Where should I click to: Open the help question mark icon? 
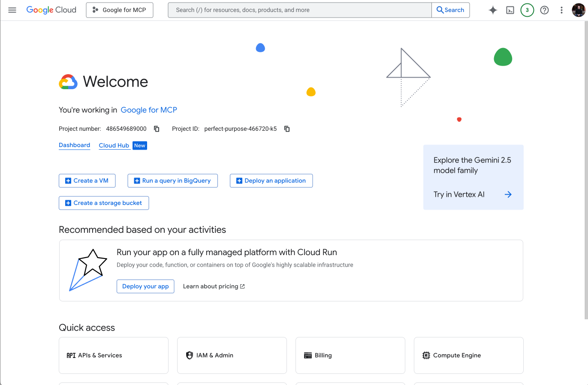(544, 10)
